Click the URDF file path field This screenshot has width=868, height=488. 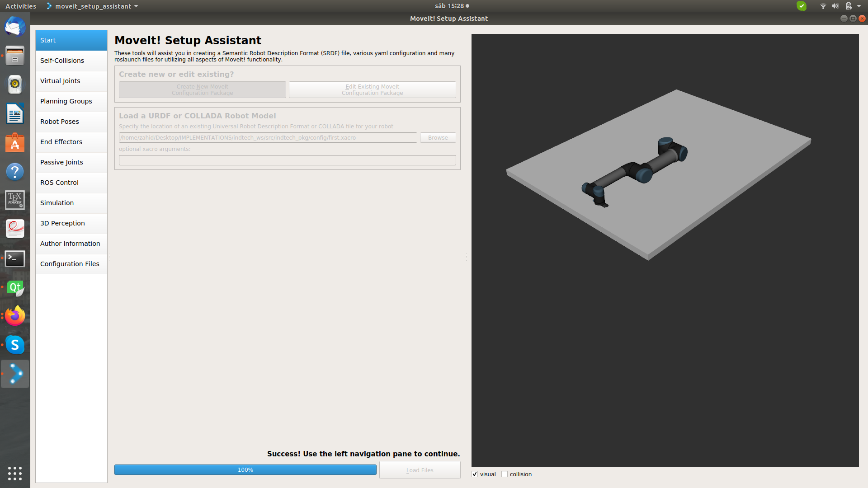268,137
